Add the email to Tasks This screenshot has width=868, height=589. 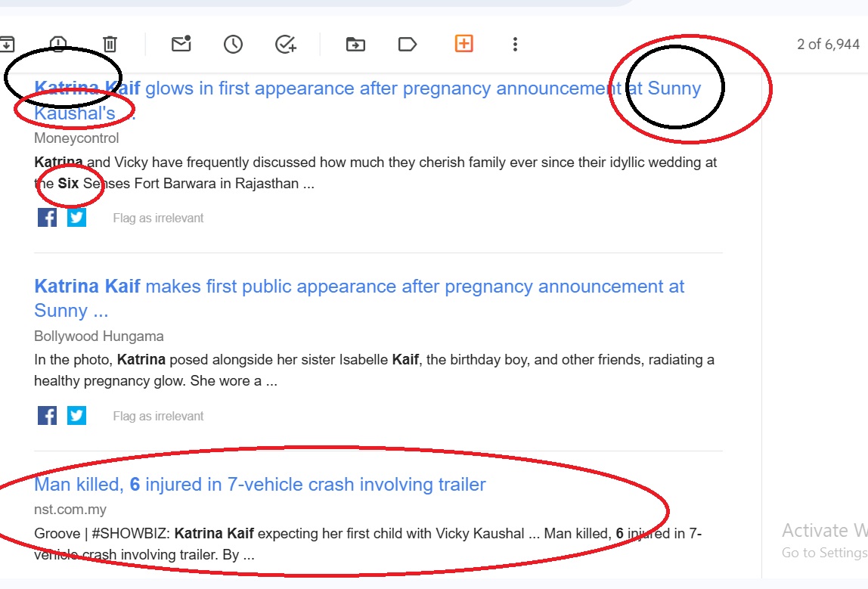[285, 44]
